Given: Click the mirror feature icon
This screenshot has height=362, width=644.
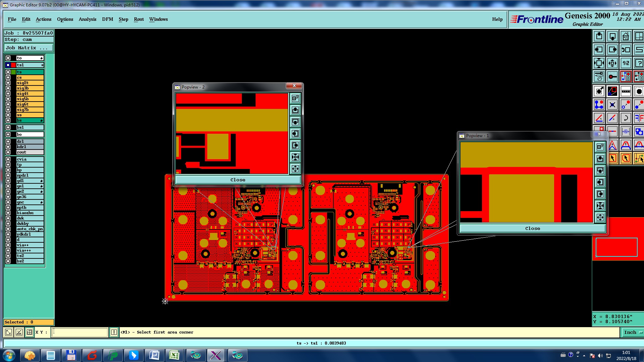Looking at the screenshot, I should (x=639, y=118).
